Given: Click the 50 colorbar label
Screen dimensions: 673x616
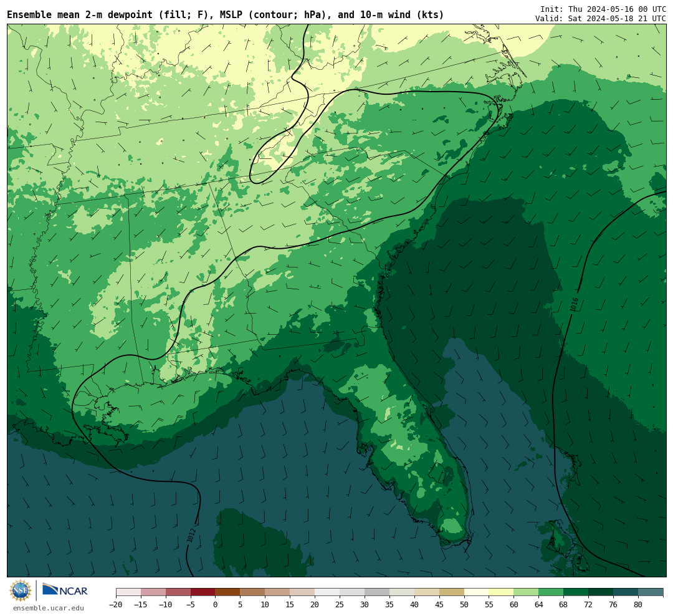Looking at the screenshot, I should click(x=464, y=604).
